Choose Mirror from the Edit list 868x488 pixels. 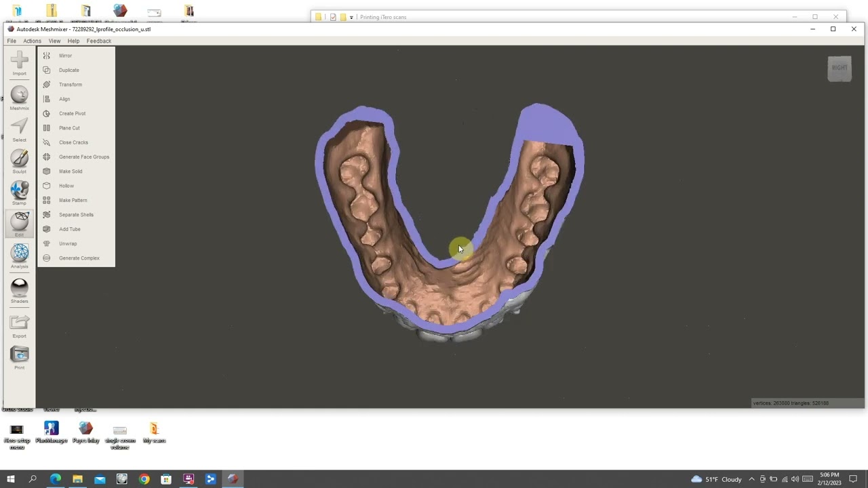click(x=65, y=56)
